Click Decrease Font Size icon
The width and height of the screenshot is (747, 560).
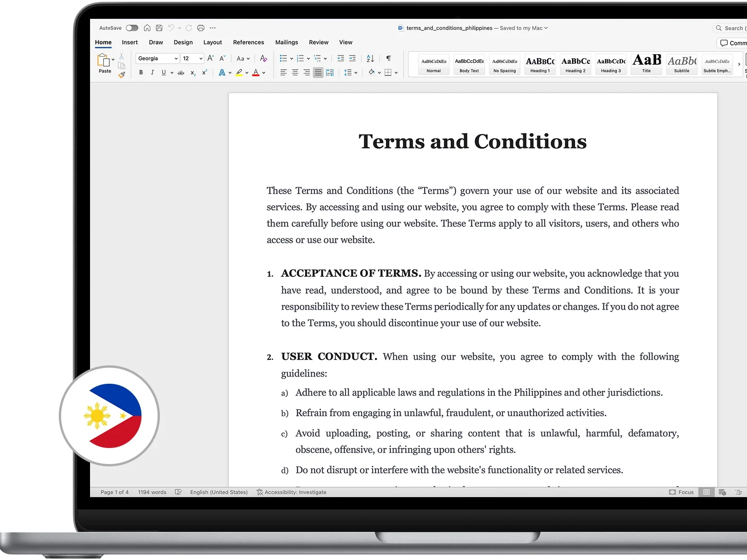[x=222, y=58]
